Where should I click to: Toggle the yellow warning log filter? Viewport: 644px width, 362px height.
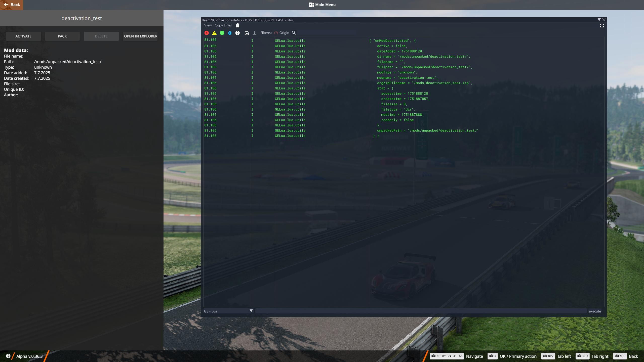(214, 33)
